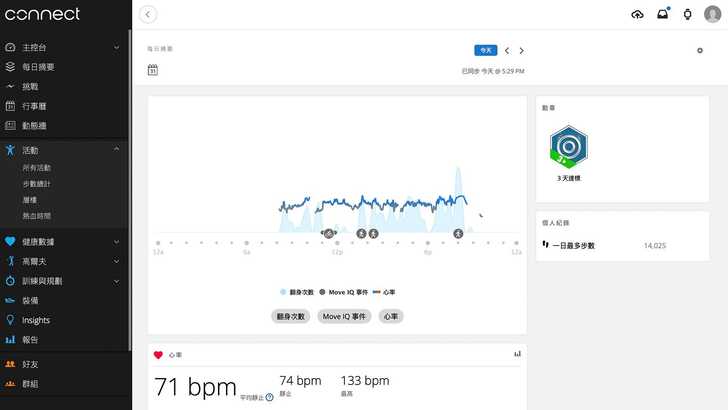
Task: Expand the 訓練與規劃 sidebar section
Action: pyautogui.click(x=117, y=281)
